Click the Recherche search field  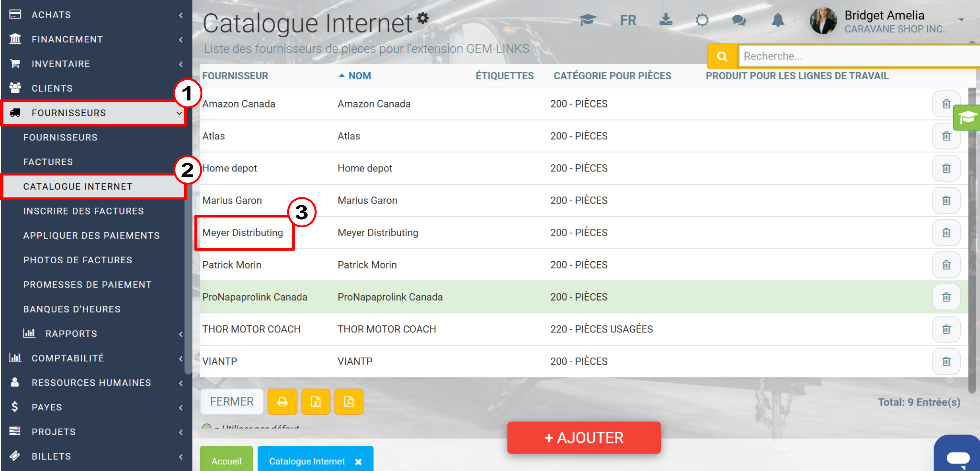pos(859,56)
